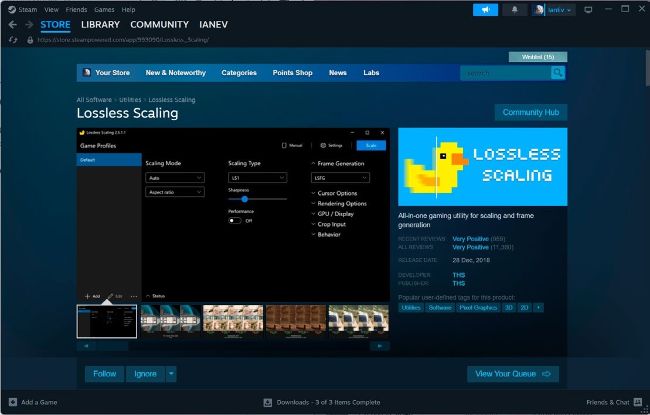Click the plus tag button

(x=538, y=308)
